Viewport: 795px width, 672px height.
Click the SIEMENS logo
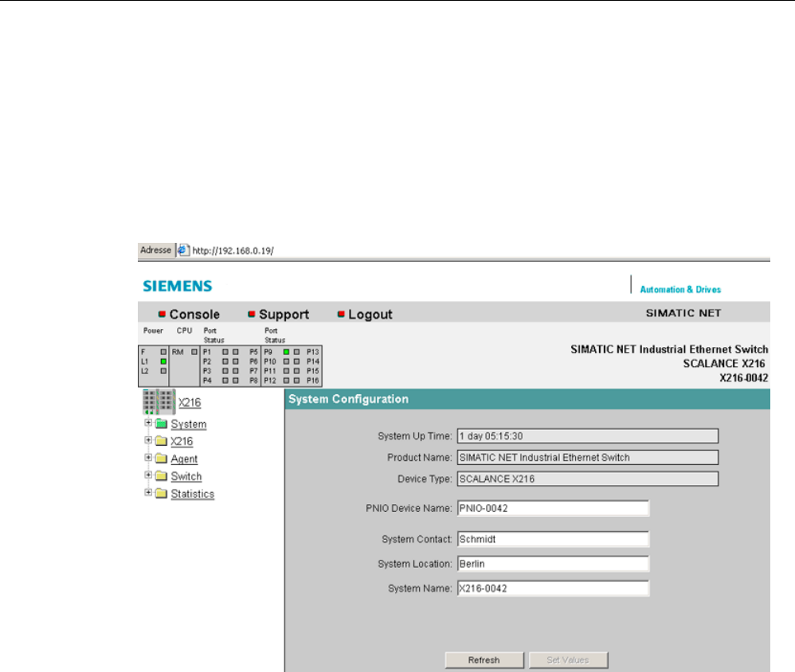[178, 287]
